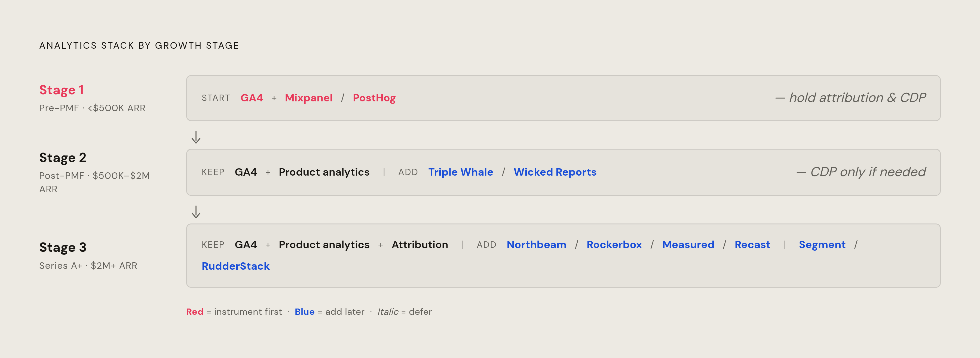
Task: Click the down arrow below Stage 1
Action: point(196,137)
